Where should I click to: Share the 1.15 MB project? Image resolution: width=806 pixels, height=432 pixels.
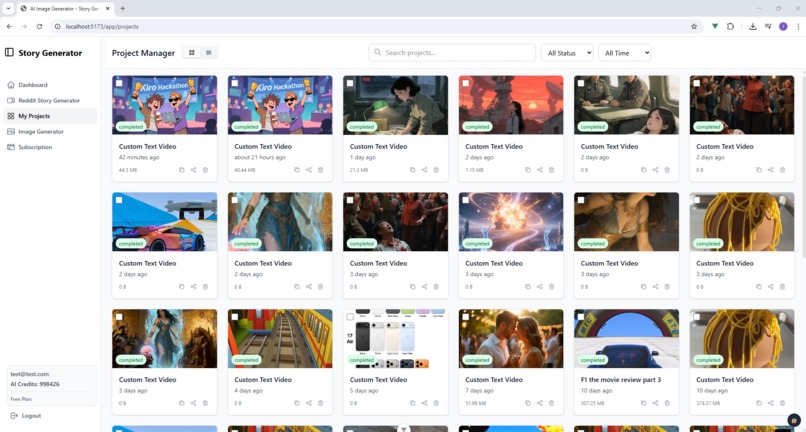[x=540, y=170]
